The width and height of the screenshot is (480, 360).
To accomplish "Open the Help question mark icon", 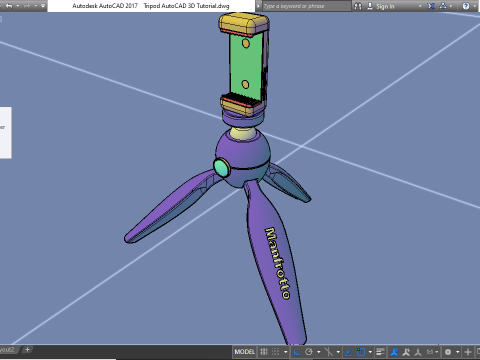I will (466, 6).
